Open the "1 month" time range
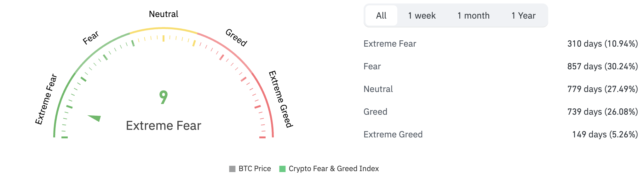 (473, 16)
